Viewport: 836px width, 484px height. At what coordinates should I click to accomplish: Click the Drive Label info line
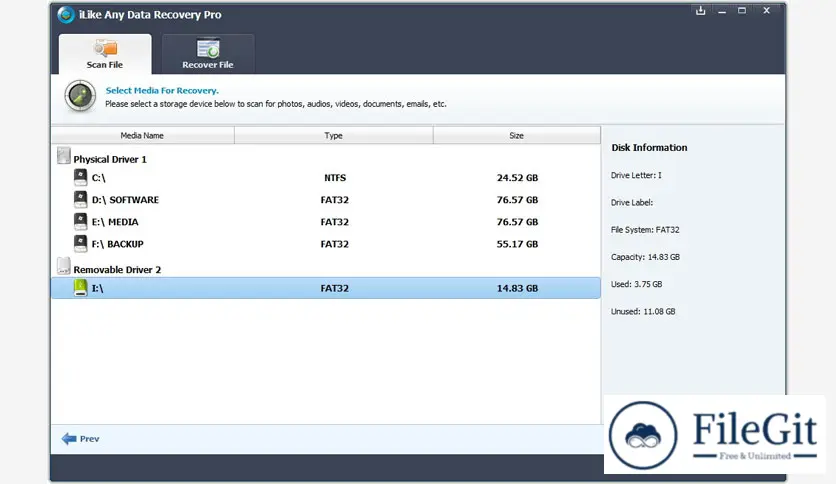click(632, 203)
